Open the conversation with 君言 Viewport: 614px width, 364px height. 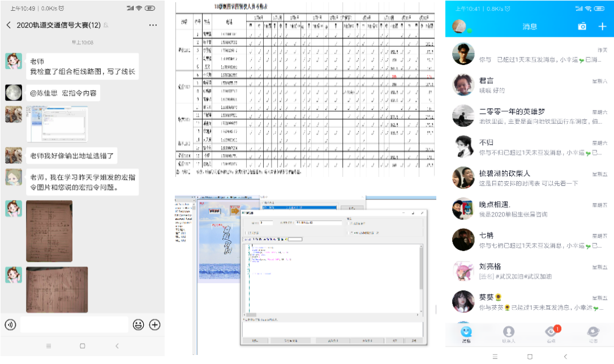click(x=529, y=85)
